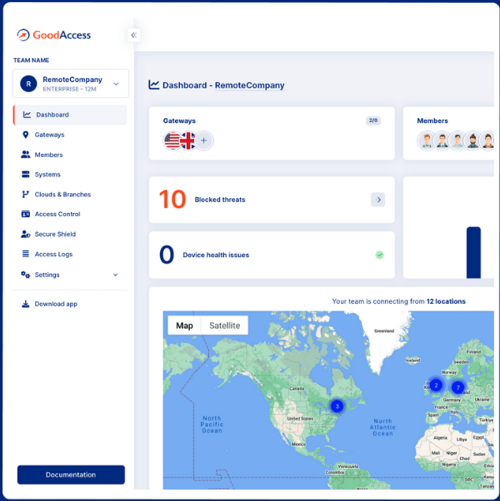Click the Device health issues label

(216, 255)
